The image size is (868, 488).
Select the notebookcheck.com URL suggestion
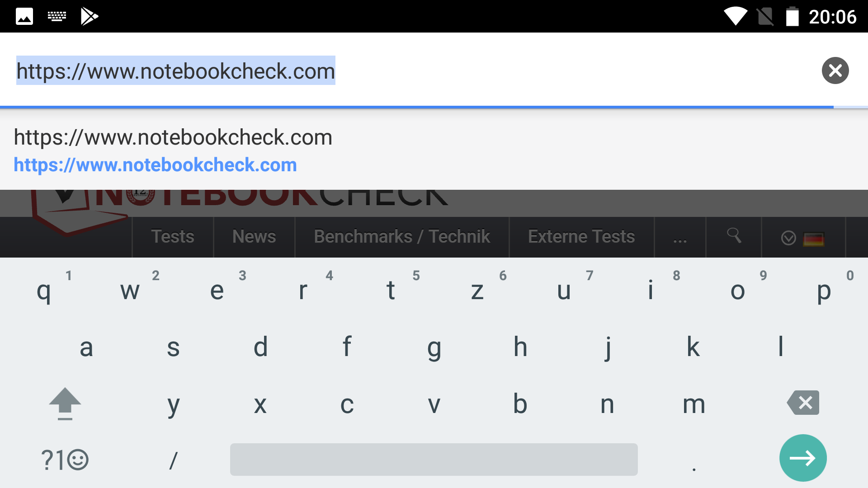173,151
